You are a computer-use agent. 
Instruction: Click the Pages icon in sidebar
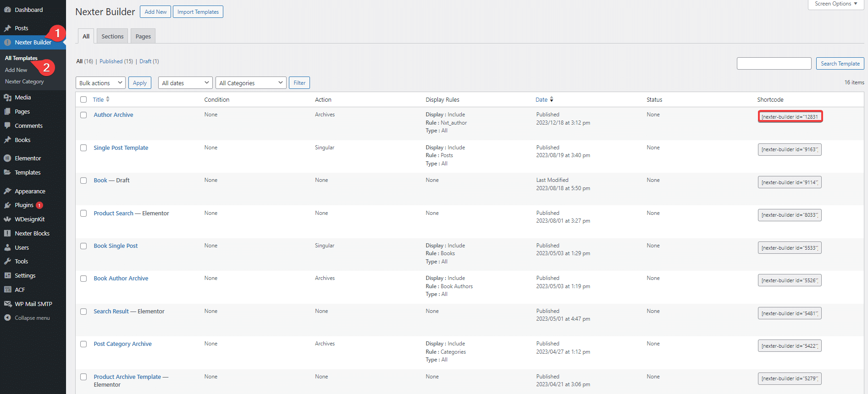(7, 111)
